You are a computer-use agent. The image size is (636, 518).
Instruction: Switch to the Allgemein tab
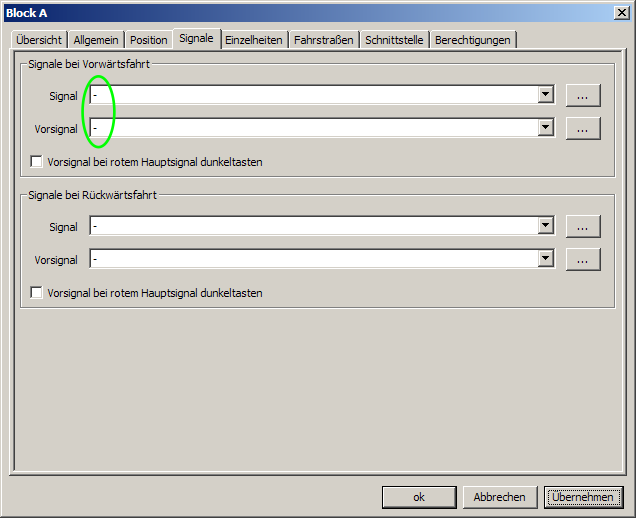tap(96, 40)
